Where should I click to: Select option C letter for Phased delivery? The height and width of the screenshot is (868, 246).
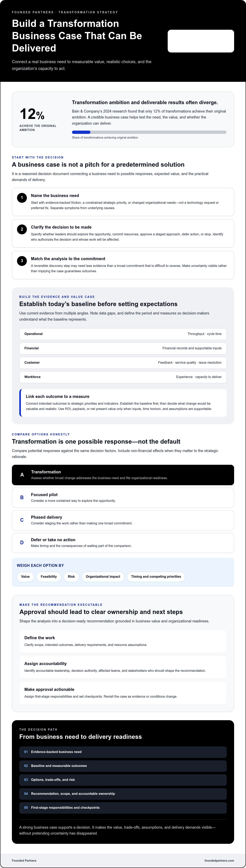click(x=22, y=520)
